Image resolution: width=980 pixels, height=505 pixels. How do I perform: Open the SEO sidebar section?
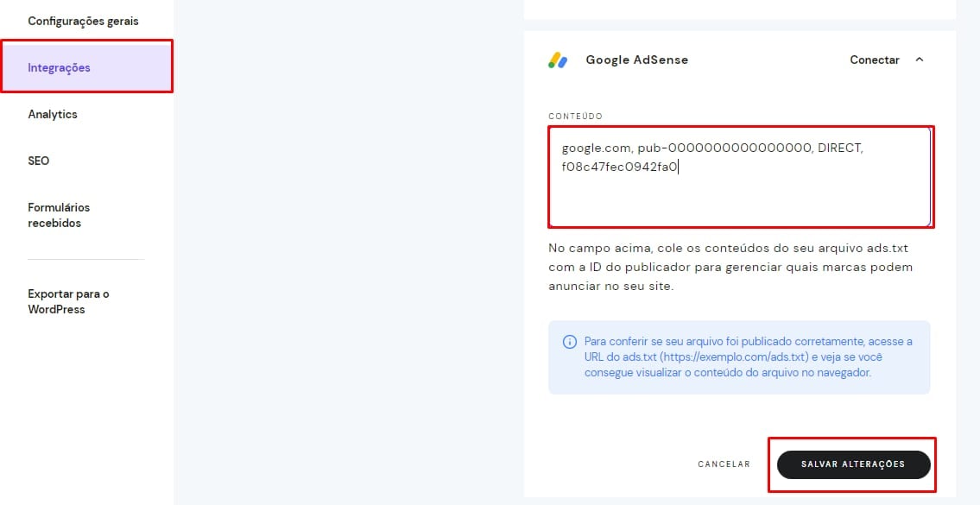(x=39, y=161)
